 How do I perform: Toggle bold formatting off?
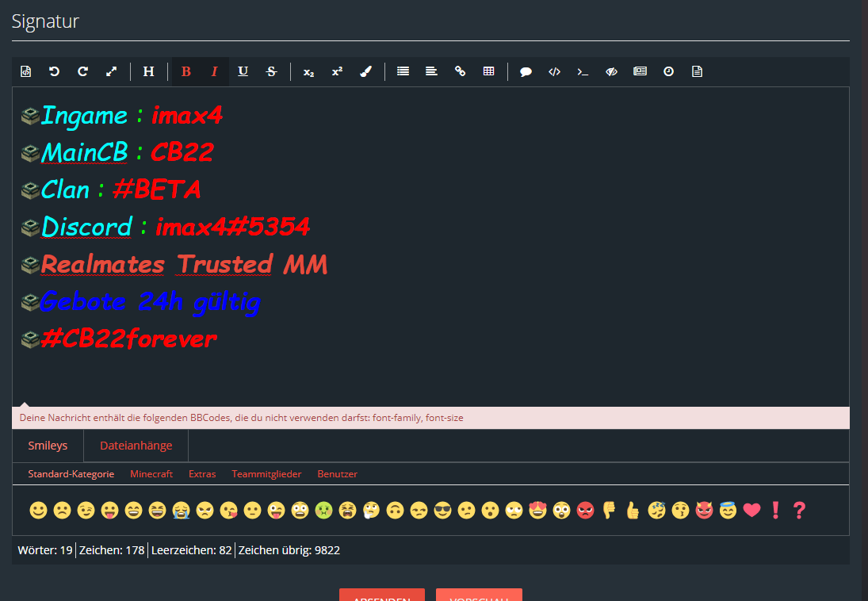pos(186,71)
